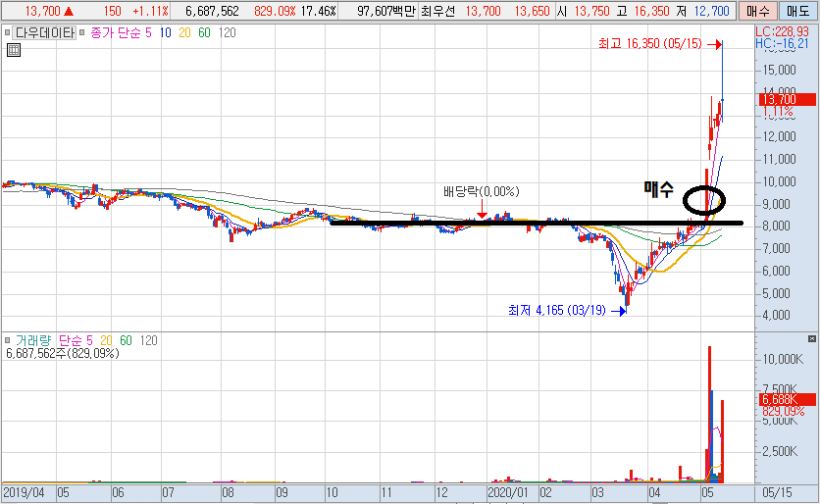Screen dimensions: 820x504
Task: Click the 2,500K volume axis label
Action: click(x=780, y=451)
